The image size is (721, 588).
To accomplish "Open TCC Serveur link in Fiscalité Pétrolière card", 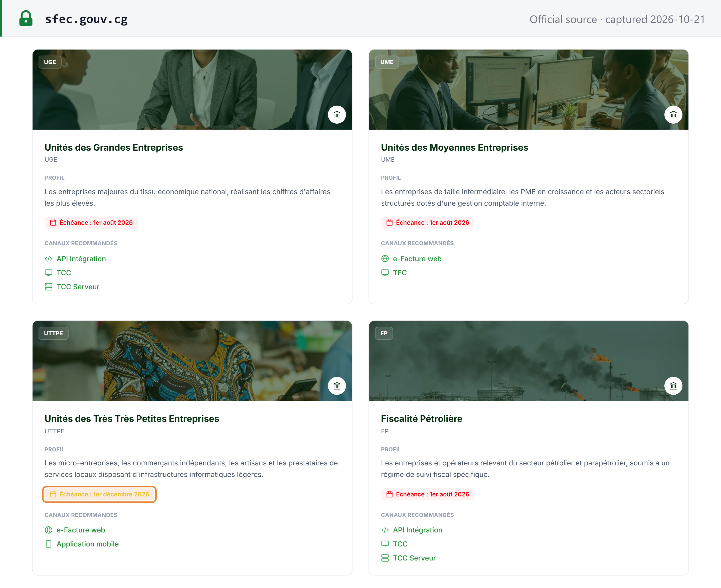I will pos(414,558).
